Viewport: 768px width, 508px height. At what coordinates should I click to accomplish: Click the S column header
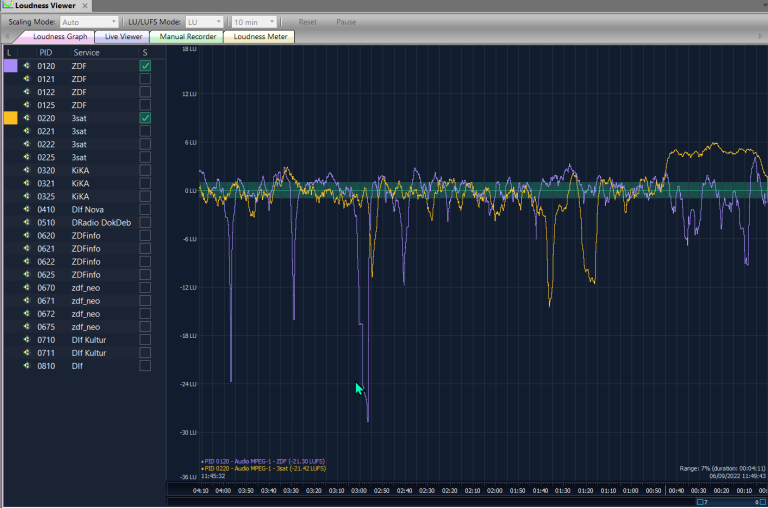[145, 52]
